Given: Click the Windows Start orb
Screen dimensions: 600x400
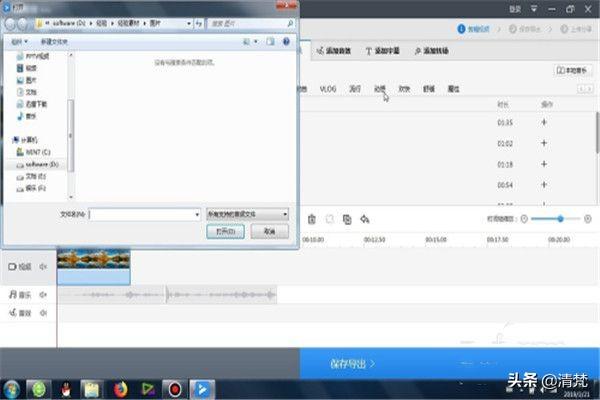Looking at the screenshot, I should coord(11,390).
